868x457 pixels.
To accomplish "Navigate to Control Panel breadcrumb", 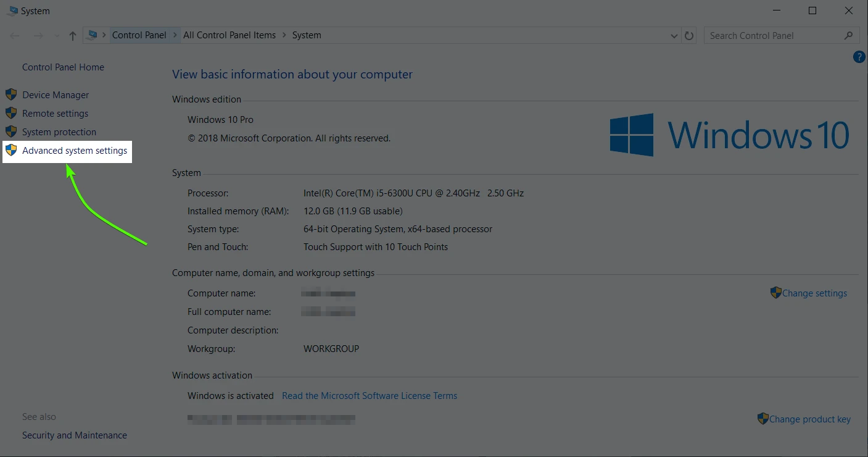I will (139, 35).
